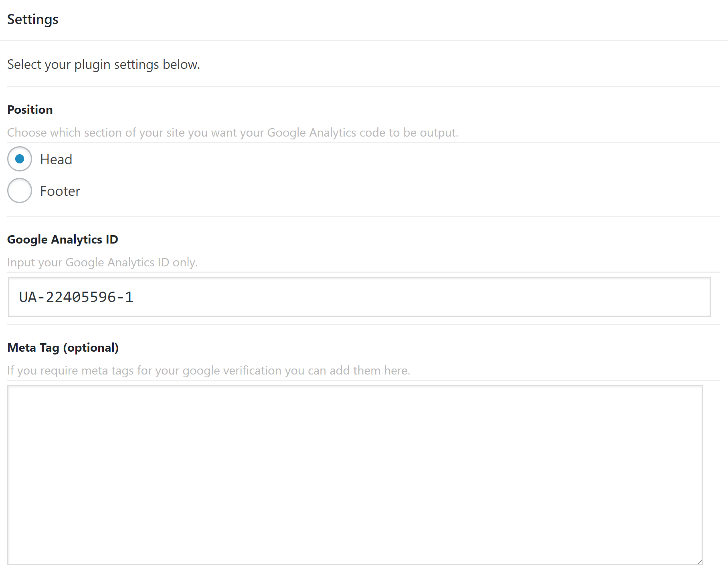Select the Footer position radio button
The image size is (728, 572).
pos(19,190)
